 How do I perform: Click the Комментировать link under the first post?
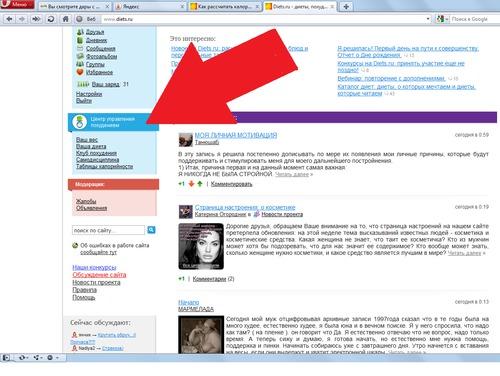231,184
